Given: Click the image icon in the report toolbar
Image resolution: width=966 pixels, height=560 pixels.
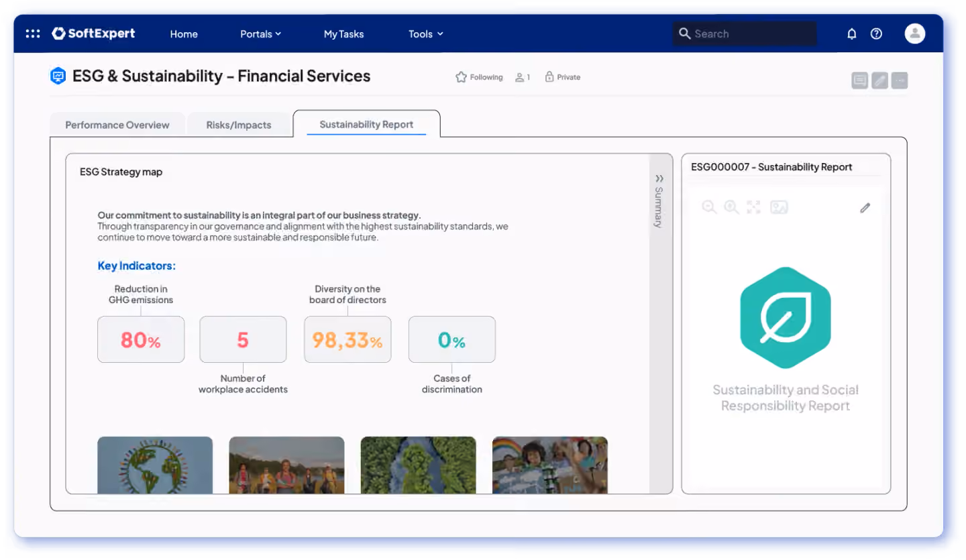Looking at the screenshot, I should [x=779, y=207].
